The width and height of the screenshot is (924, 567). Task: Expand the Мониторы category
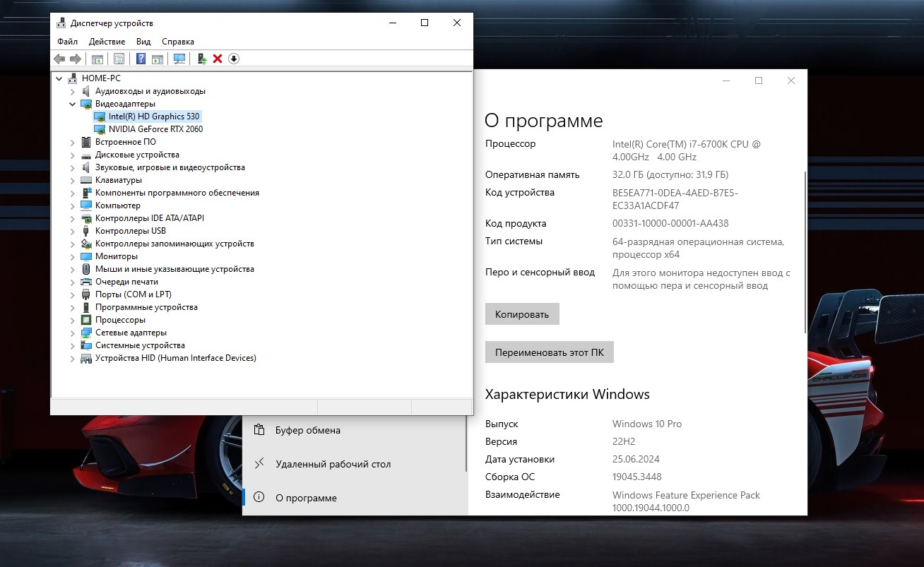pyautogui.click(x=72, y=256)
